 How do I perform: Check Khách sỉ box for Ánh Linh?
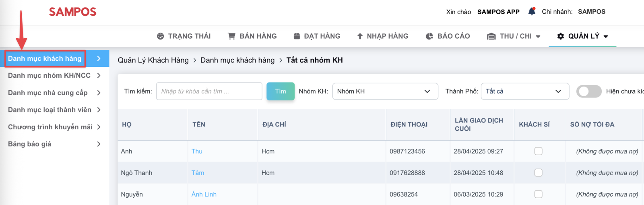(x=538, y=194)
